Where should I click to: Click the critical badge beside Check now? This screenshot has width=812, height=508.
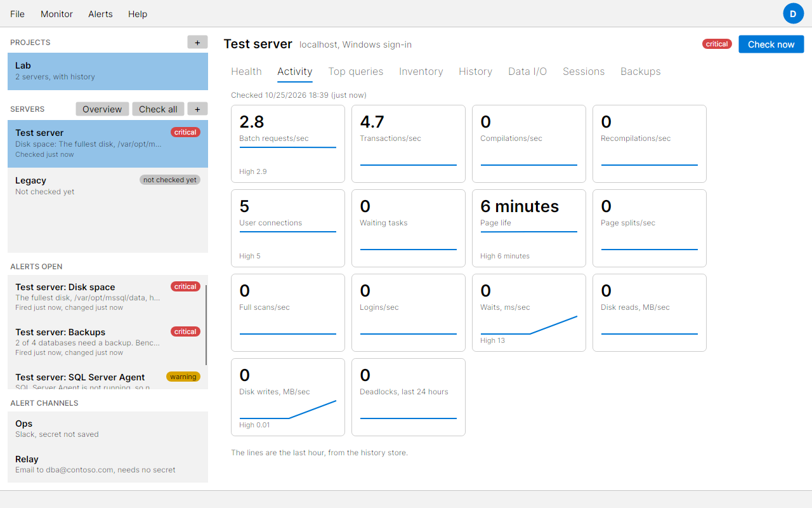pos(717,44)
